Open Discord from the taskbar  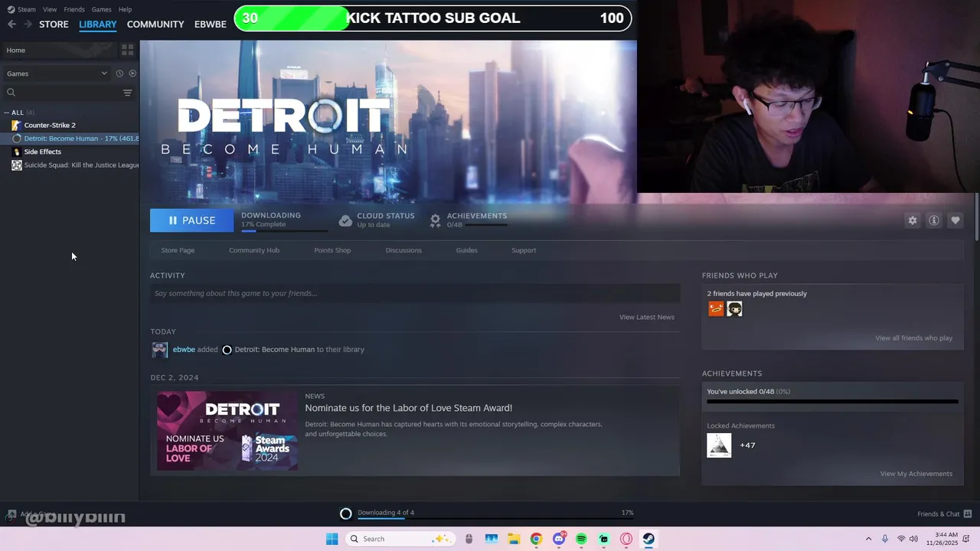pyautogui.click(x=559, y=539)
